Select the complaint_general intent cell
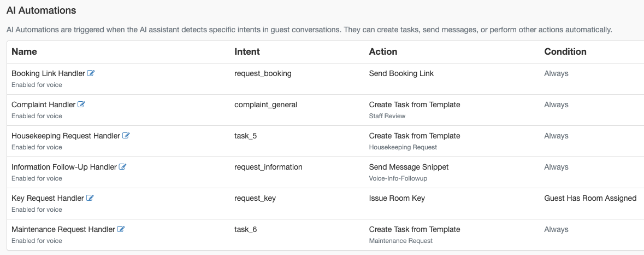The width and height of the screenshot is (644, 255). tap(265, 105)
